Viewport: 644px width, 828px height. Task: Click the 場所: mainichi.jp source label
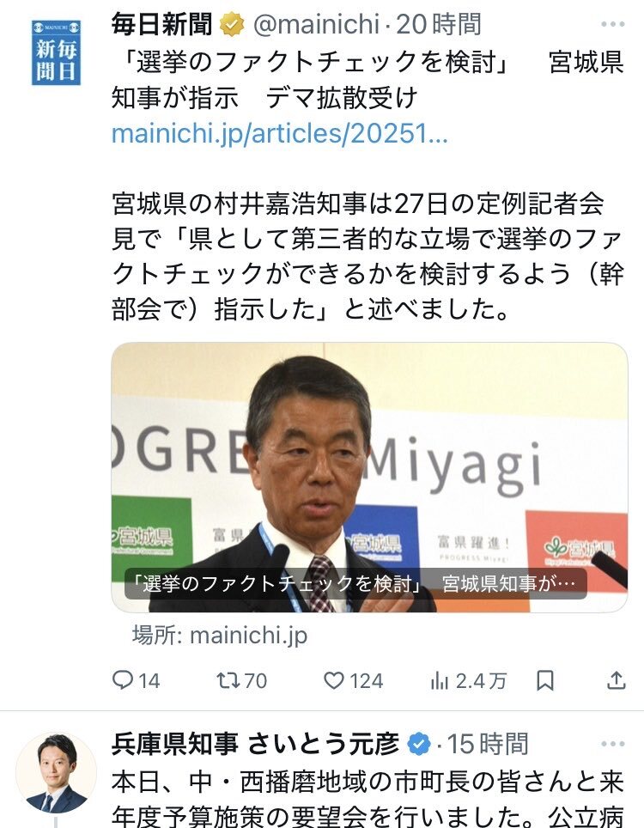click(220, 636)
